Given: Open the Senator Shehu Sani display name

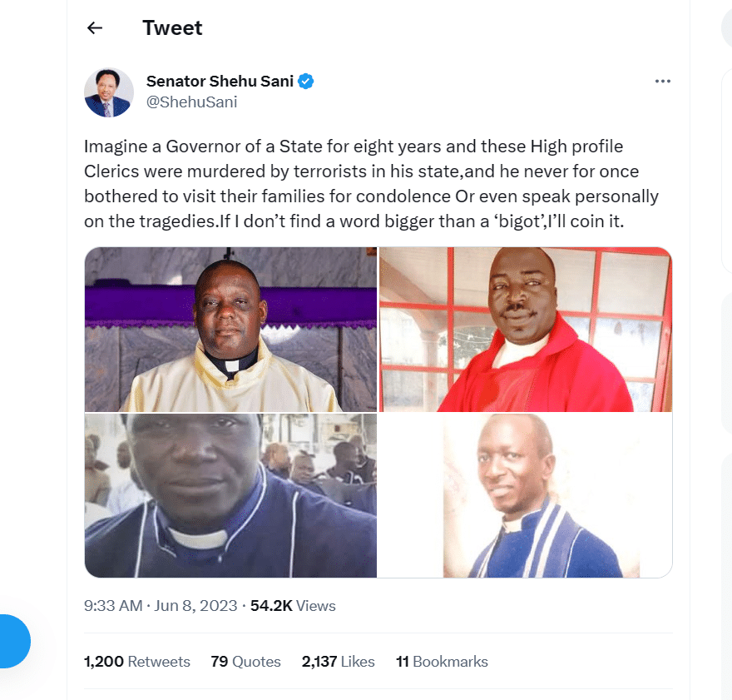Looking at the screenshot, I should click(220, 82).
